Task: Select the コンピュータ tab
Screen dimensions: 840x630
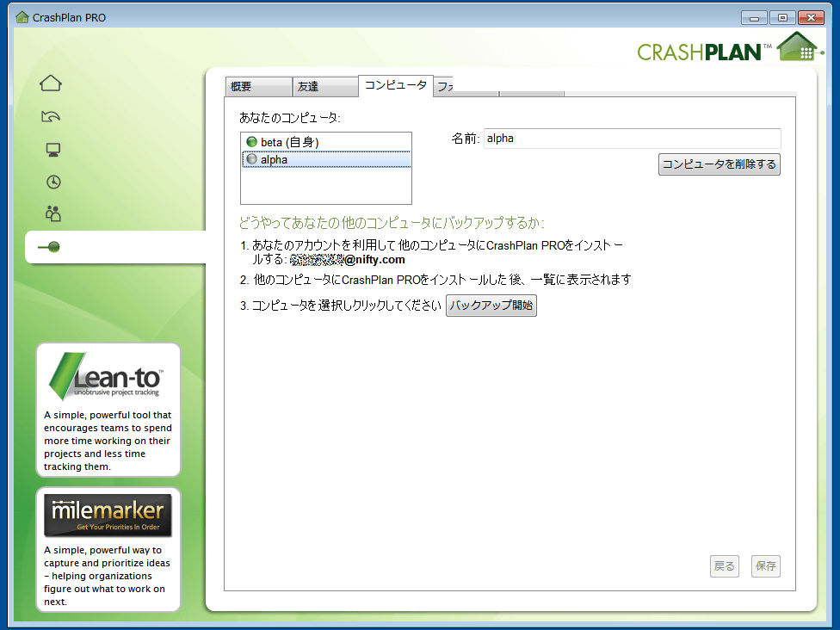Action: (395, 86)
